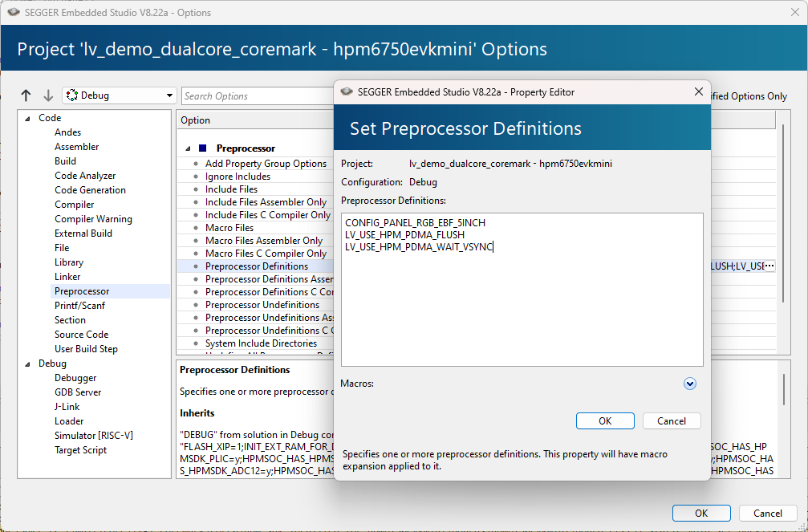
Task: Click inside the Preprocessor Definitions text box
Action: pos(522,290)
